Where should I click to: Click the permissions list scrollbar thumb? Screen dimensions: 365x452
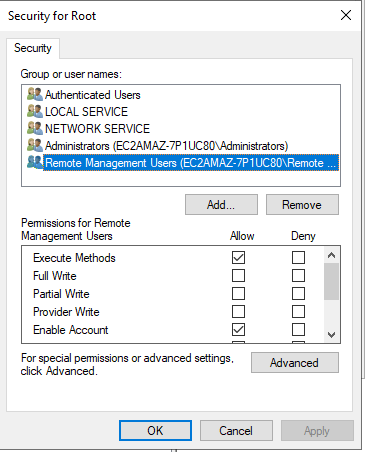[331, 281]
